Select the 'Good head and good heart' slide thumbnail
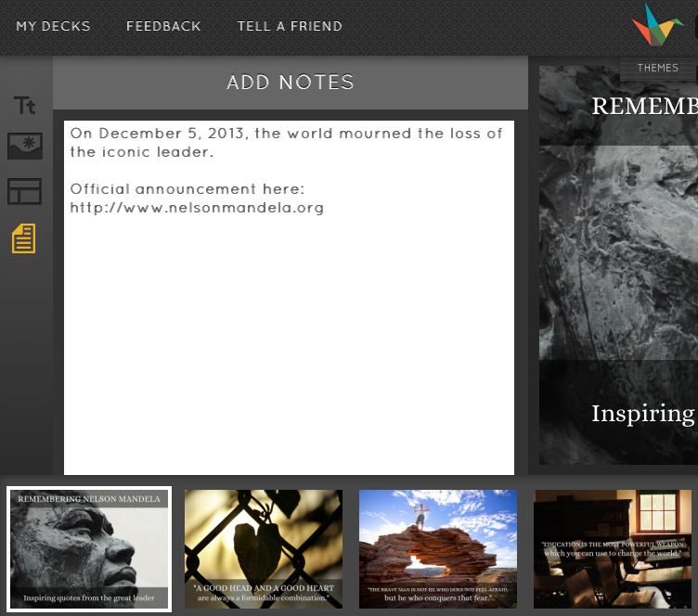The height and width of the screenshot is (616, 698). [x=264, y=549]
